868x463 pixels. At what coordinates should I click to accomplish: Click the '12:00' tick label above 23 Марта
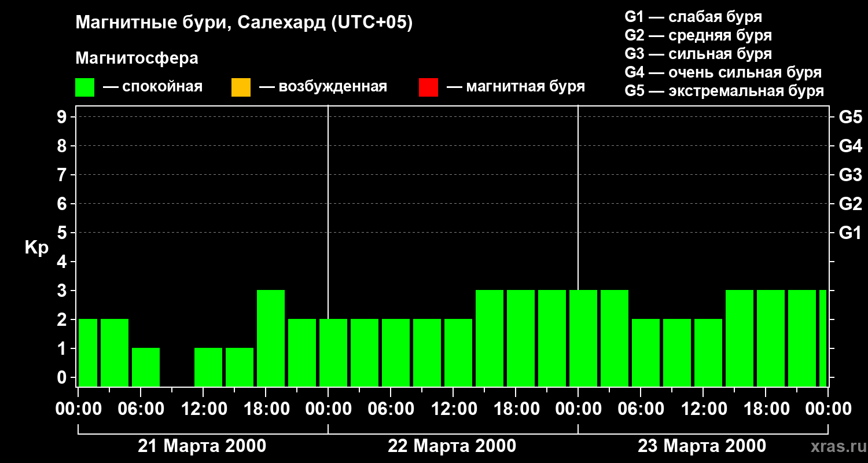click(703, 409)
